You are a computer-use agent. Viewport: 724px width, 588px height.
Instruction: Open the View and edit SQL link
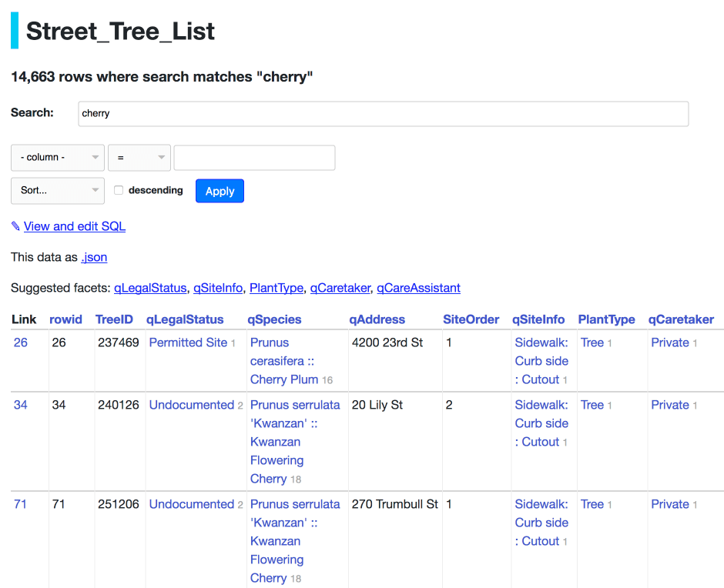click(x=74, y=226)
